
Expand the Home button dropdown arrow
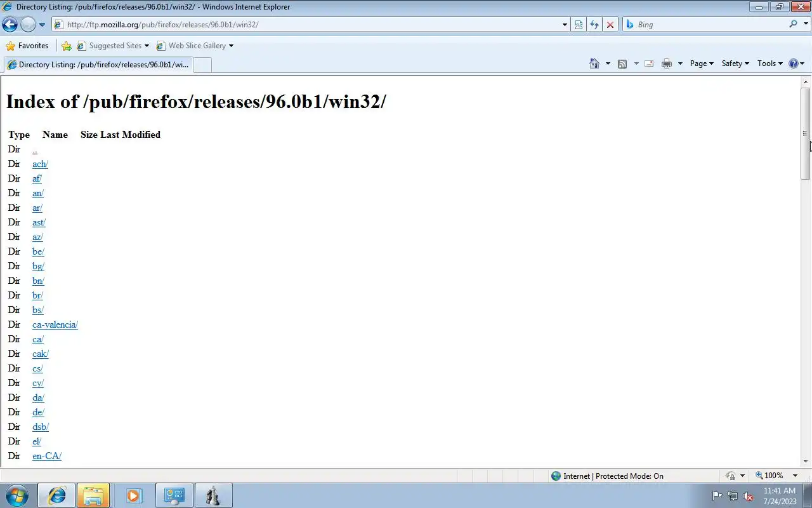tap(608, 63)
